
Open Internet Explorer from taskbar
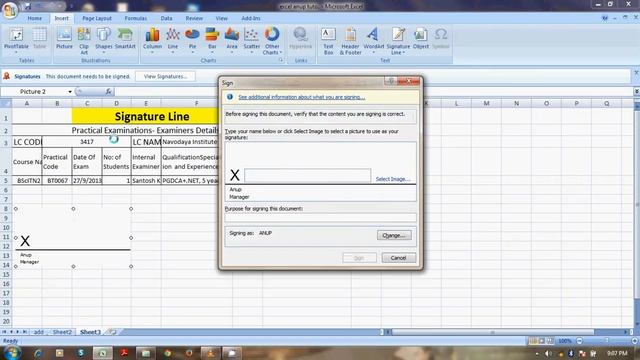point(38,353)
